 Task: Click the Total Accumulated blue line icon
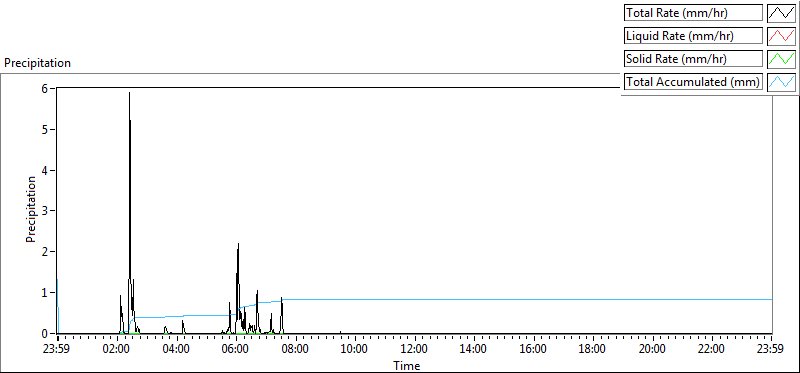pyautogui.click(x=782, y=82)
